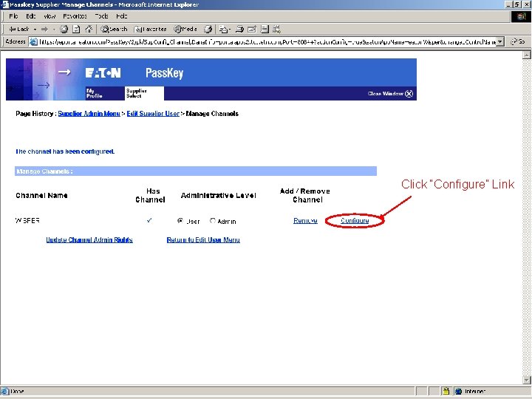Open the Edit menu

click(x=31, y=16)
